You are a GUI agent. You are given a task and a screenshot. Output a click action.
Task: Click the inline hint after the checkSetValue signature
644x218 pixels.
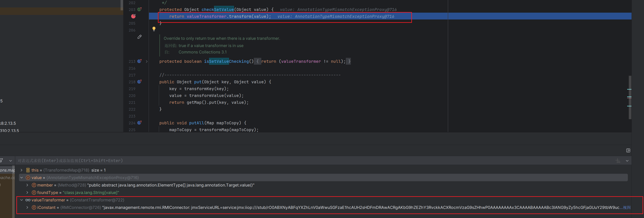tap(338, 10)
